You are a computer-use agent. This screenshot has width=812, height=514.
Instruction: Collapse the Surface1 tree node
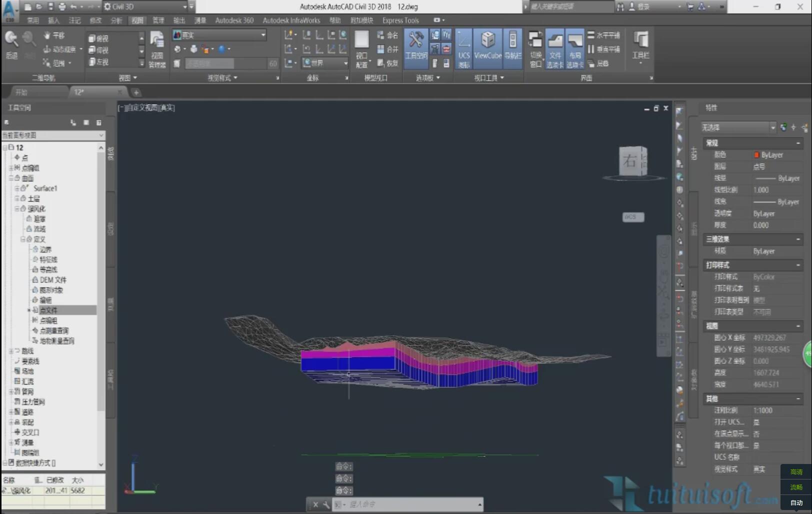tap(16, 188)
